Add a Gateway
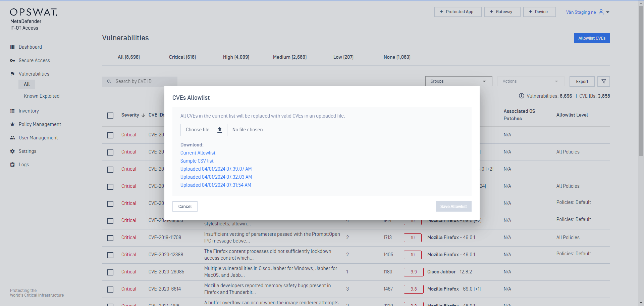 coord(502,12)
